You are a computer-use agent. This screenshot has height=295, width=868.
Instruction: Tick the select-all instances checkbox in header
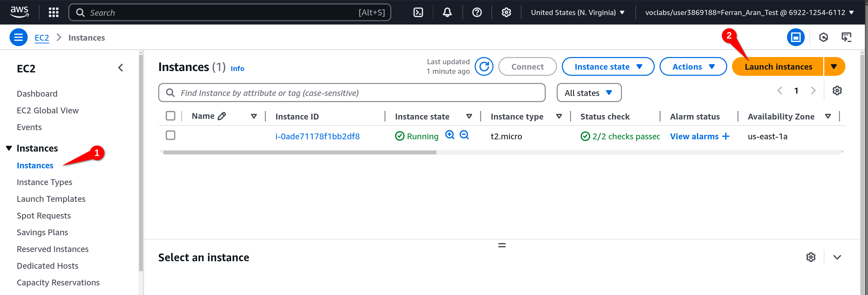pos(171,116)
